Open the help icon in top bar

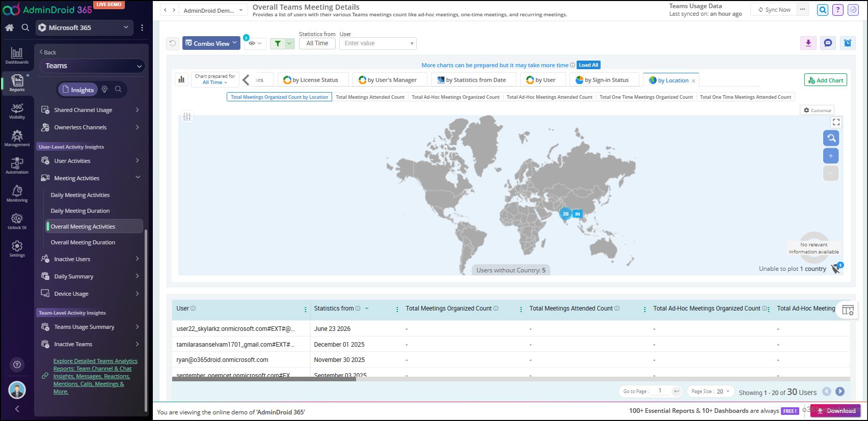coord(838,10)
